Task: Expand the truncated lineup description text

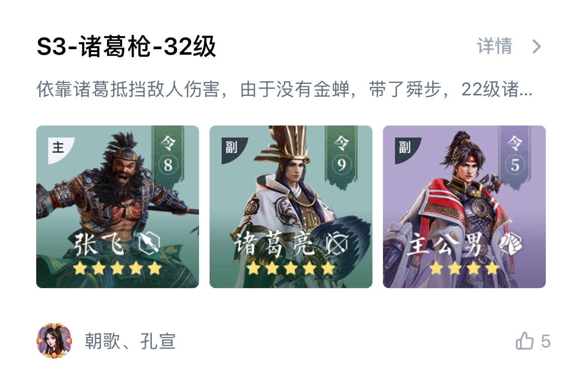Action: (x=284, y=89)
